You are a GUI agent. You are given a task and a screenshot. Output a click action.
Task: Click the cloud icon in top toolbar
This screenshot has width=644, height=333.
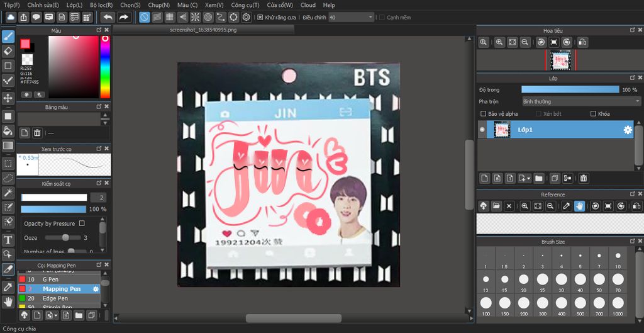pos(11,17)
